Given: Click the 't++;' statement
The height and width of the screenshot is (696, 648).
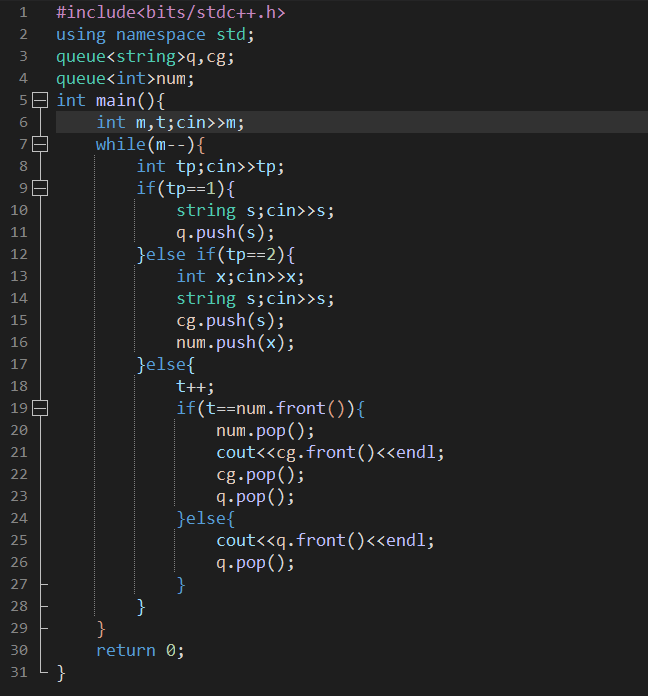Looking at the screenshot, I should click(195, 386).
